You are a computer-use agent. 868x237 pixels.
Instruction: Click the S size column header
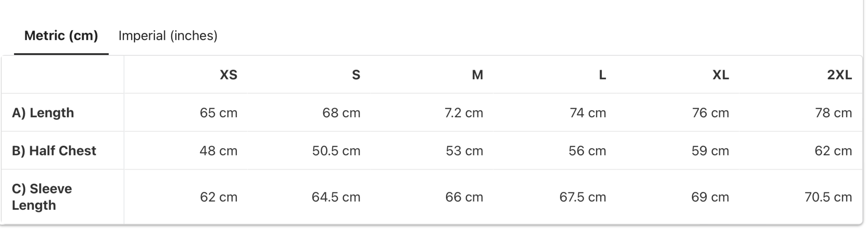(356, 75)
